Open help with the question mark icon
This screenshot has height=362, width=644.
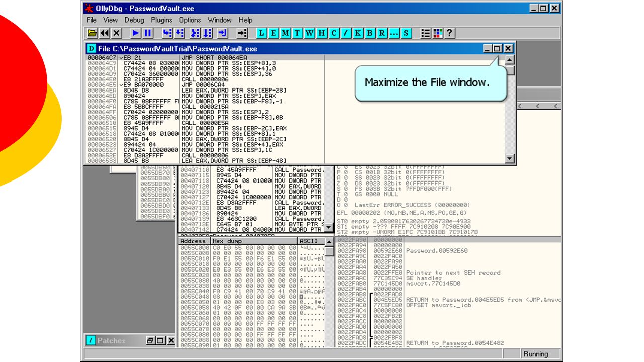pyautogui.click(x=450, y=33)
